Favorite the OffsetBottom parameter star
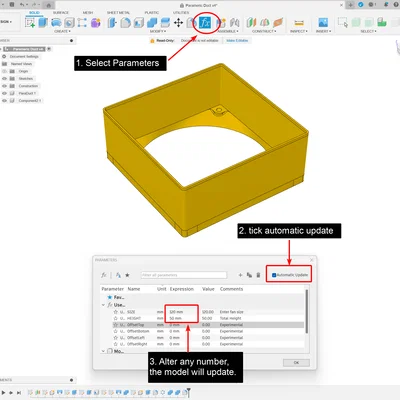Screen dimensions: 400x400 (116, 331)
